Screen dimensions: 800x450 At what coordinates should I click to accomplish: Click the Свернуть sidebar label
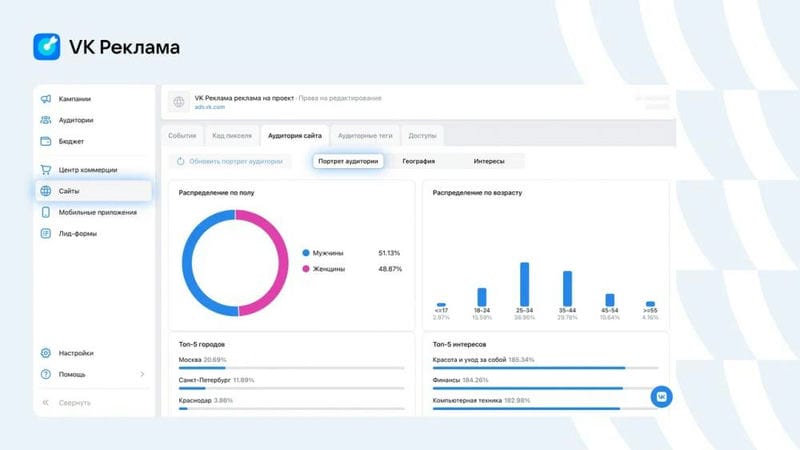[x=74, y=403]
